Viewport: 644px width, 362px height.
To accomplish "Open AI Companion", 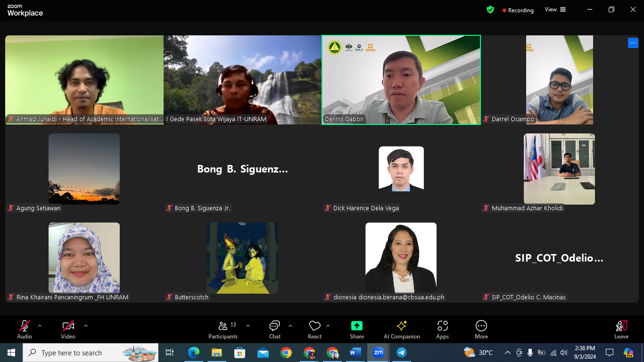I will point(402,329).
